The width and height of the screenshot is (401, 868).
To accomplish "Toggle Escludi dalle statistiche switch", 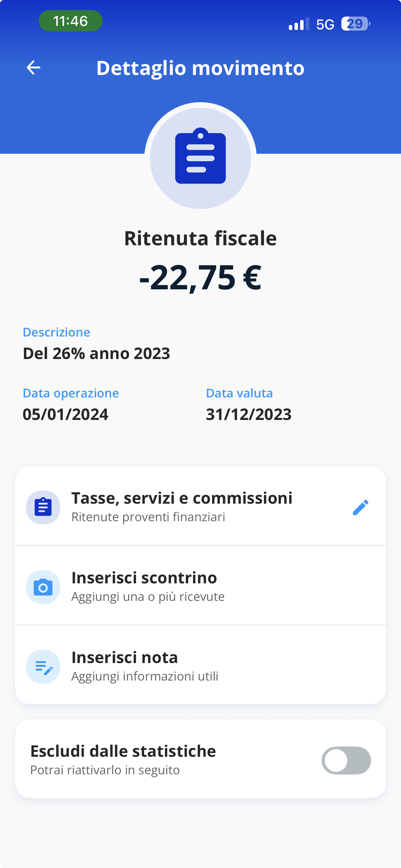I will point(346,761).
